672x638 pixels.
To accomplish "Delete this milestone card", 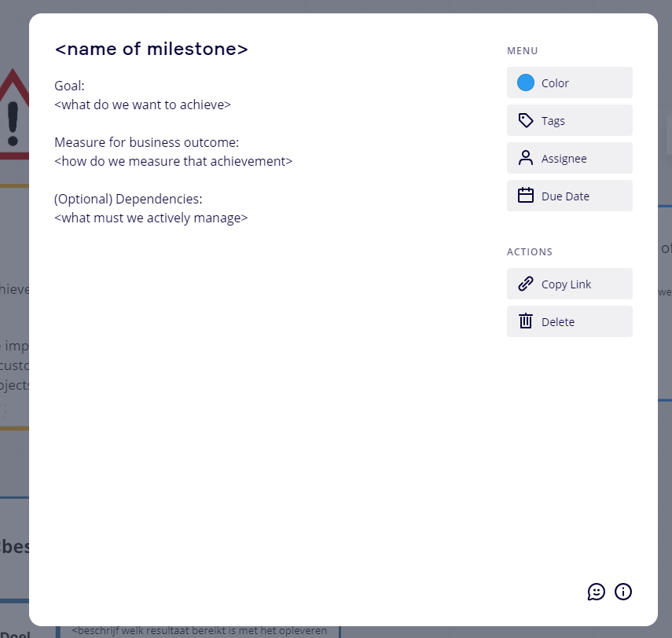I will pos(569,321).
